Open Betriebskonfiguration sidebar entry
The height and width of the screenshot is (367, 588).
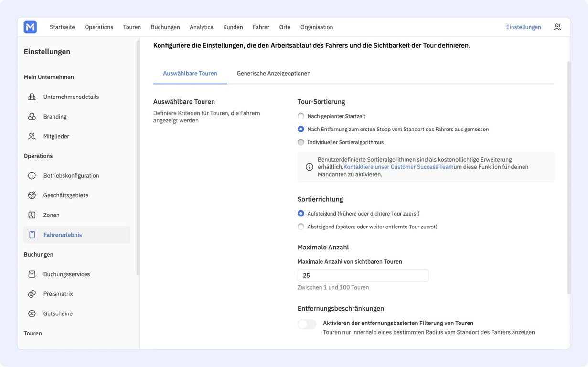click(x=76, y=176)
